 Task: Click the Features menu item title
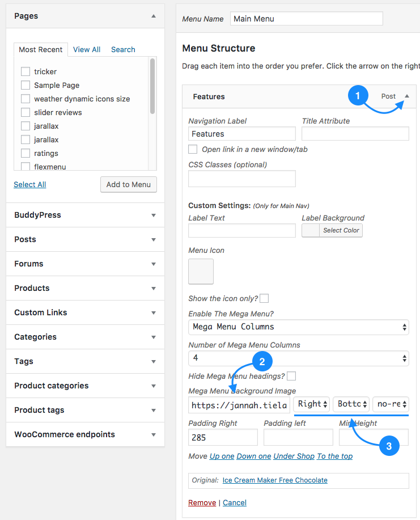tap(209, 96)
